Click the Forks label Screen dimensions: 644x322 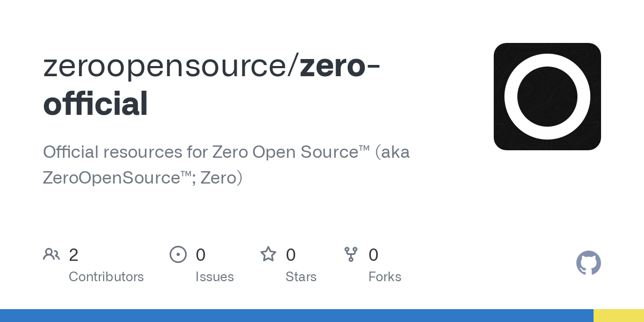coord(385,277)
